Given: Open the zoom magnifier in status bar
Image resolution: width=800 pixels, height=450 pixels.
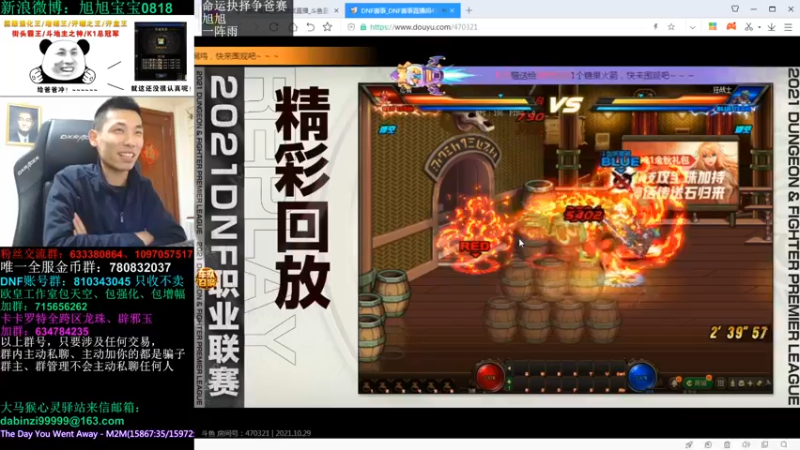Looking at the screenshot, I should (784, 444).
